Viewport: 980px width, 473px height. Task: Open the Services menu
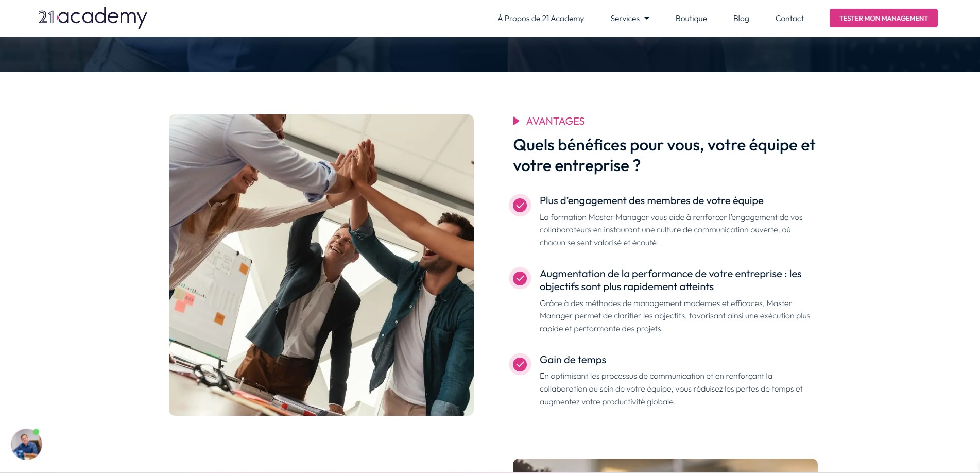coord(630,19)
